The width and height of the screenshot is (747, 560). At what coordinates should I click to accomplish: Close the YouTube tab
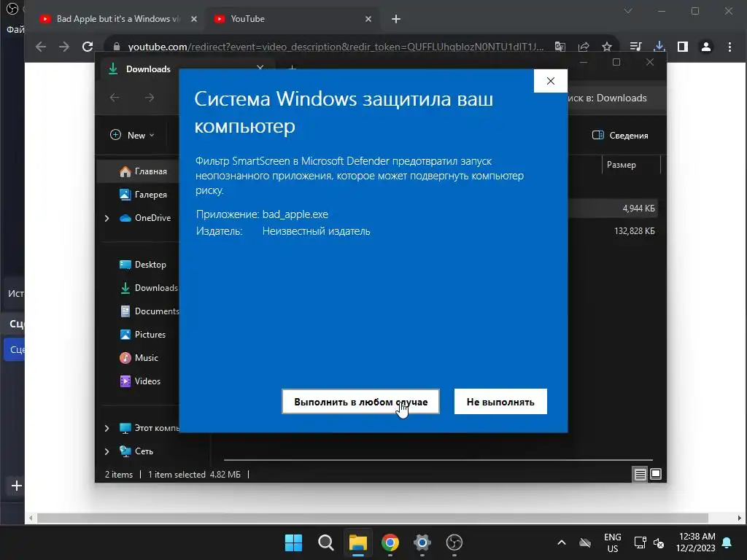[x=368, y=19]
